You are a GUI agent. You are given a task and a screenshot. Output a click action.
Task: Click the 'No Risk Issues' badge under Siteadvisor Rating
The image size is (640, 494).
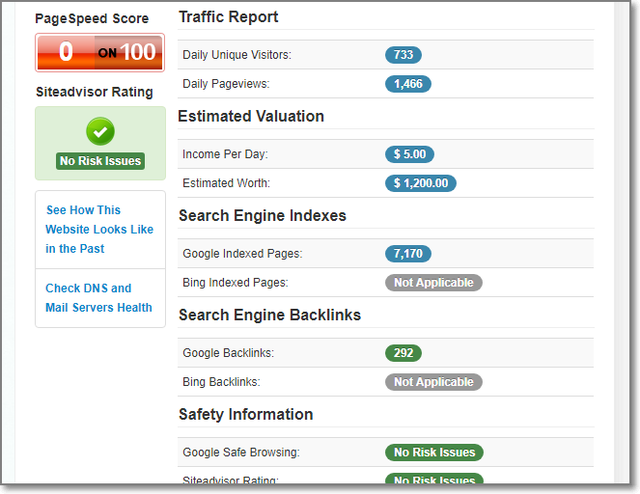click(x=100, y=161)
